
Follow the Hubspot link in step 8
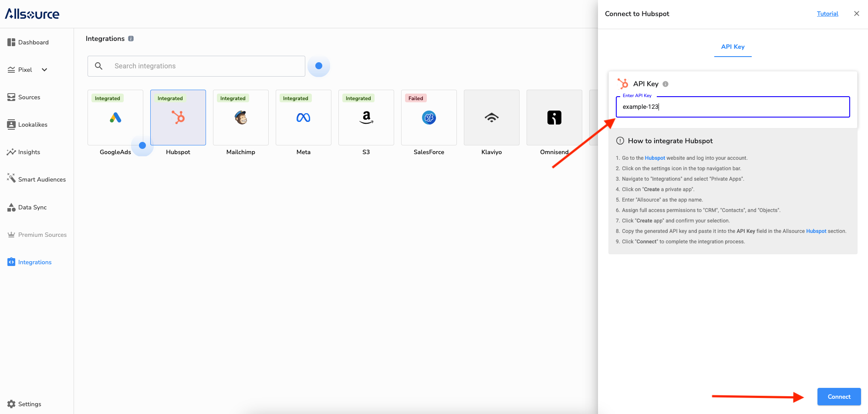tap(816, 231)
